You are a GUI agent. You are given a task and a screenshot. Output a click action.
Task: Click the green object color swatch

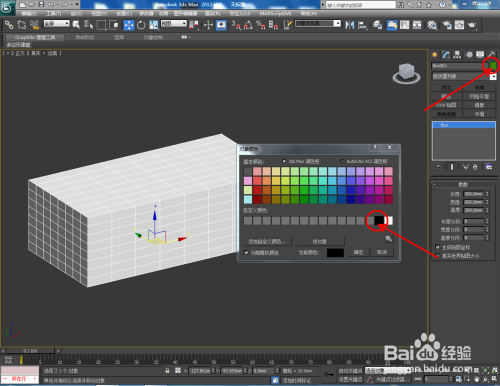pyautogui.click(x=493, y=66)
